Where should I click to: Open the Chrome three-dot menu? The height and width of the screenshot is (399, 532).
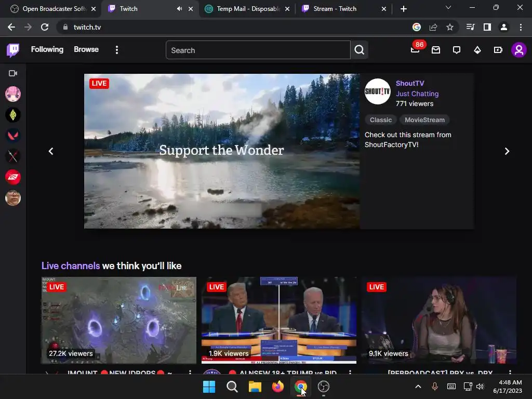pyautogui.click(x=521, y=27)
